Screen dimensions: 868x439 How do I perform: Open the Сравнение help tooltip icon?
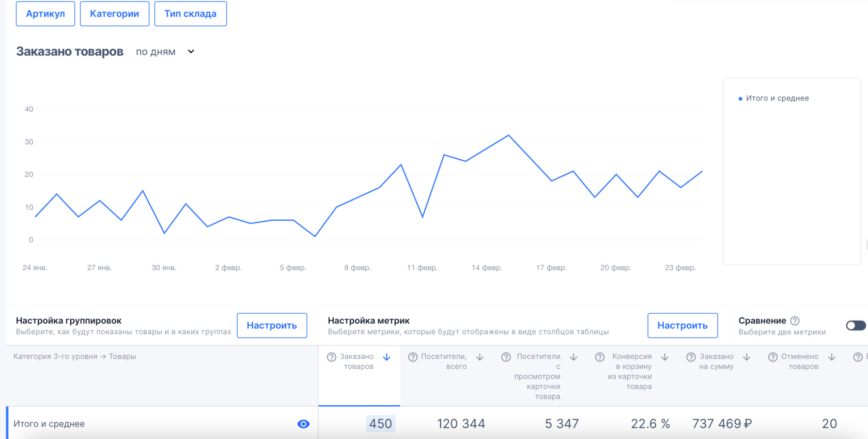795,321
